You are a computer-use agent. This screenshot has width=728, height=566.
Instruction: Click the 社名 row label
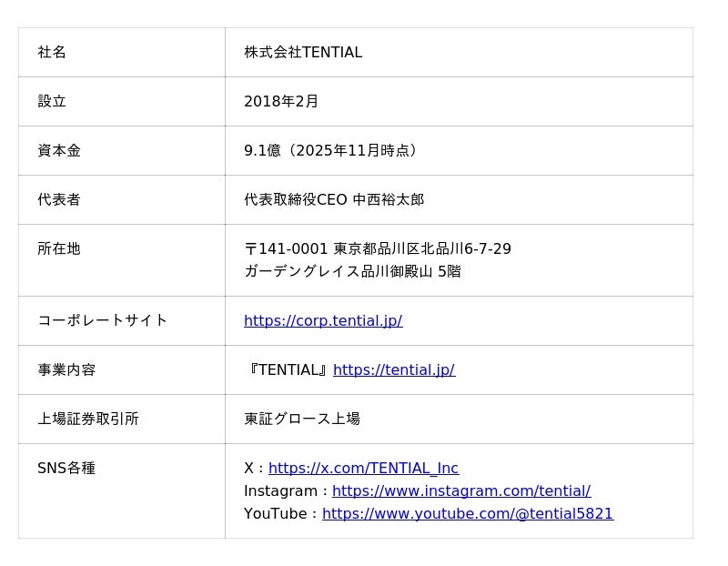[x=52, y=52]
